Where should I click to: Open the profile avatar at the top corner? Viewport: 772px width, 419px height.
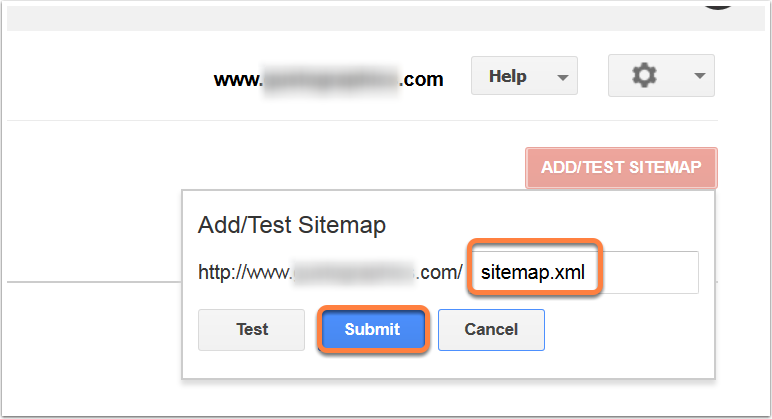click(x=718, y=4)
